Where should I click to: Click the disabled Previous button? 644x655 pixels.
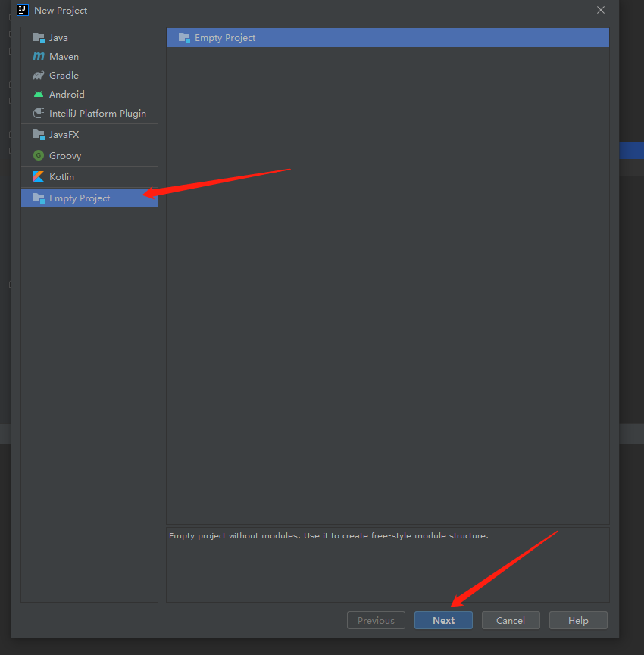376,620
